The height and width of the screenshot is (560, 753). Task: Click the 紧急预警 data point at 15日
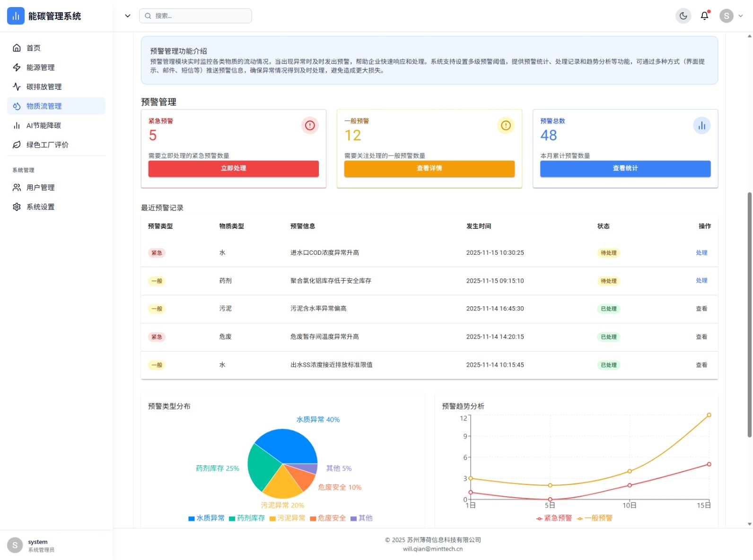[709, 464]
